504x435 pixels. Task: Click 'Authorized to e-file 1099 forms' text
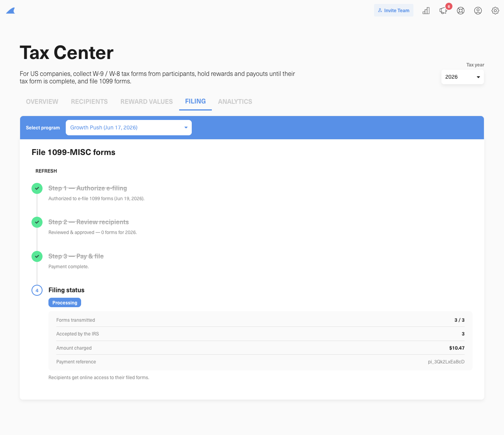click(x=96, y=199)
